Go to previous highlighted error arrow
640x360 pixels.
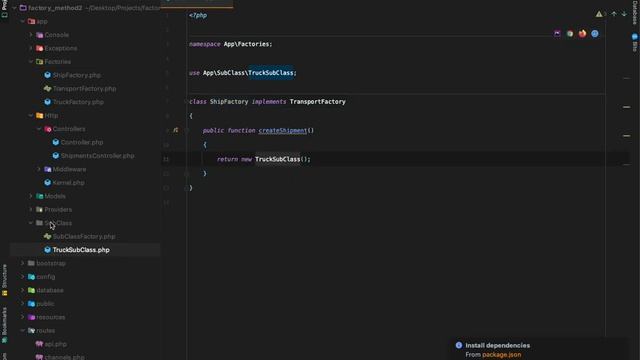coord(614,14)
